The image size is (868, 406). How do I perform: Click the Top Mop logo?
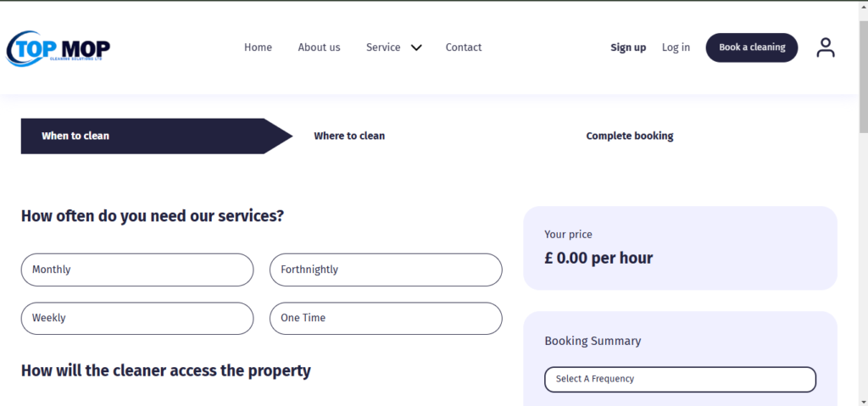tap(58, 48)
